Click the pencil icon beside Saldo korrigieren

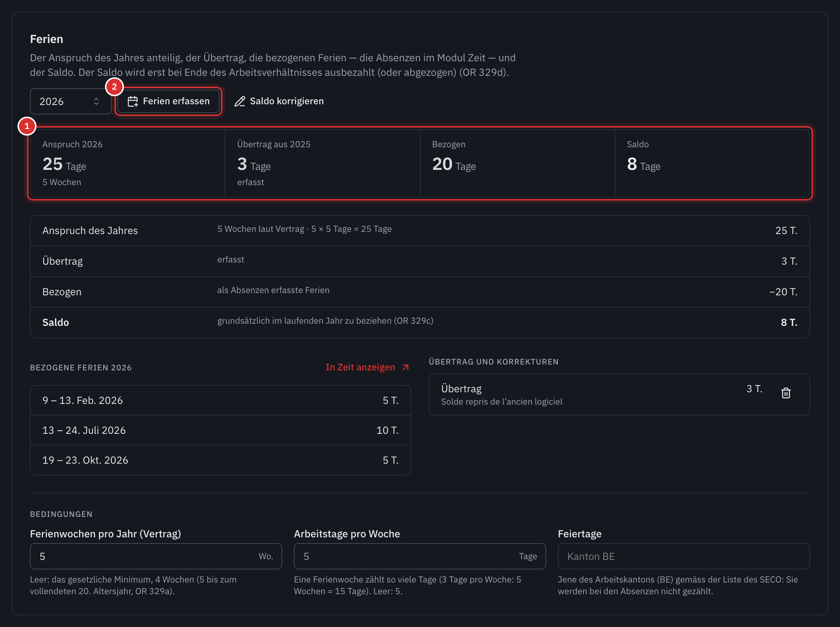point(240,101)
